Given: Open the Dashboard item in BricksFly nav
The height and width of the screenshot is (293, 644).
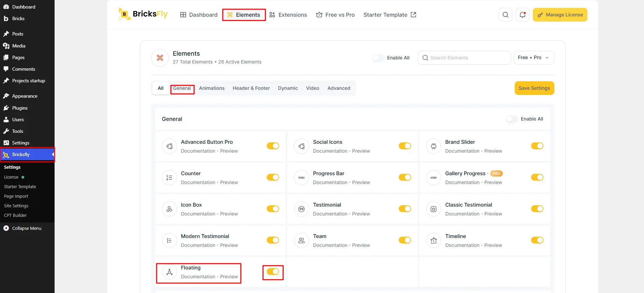Looking at the screenshot, I should (199, 15).
